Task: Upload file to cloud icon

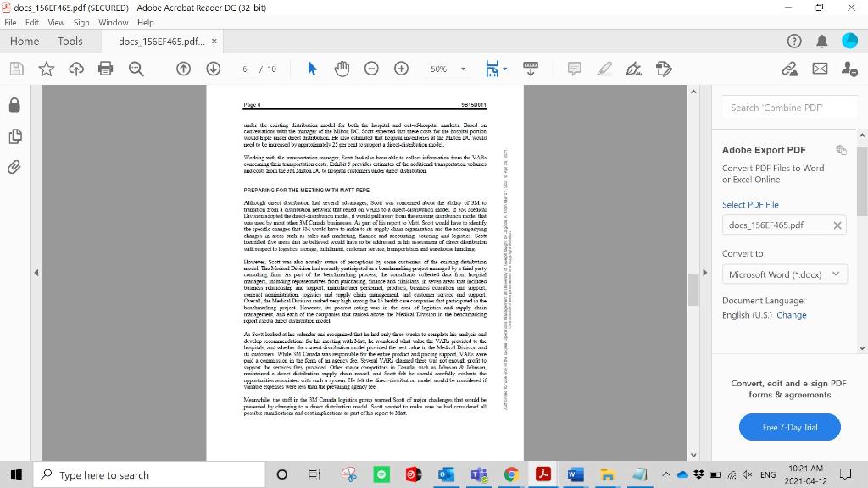Action: pos(76,69)
